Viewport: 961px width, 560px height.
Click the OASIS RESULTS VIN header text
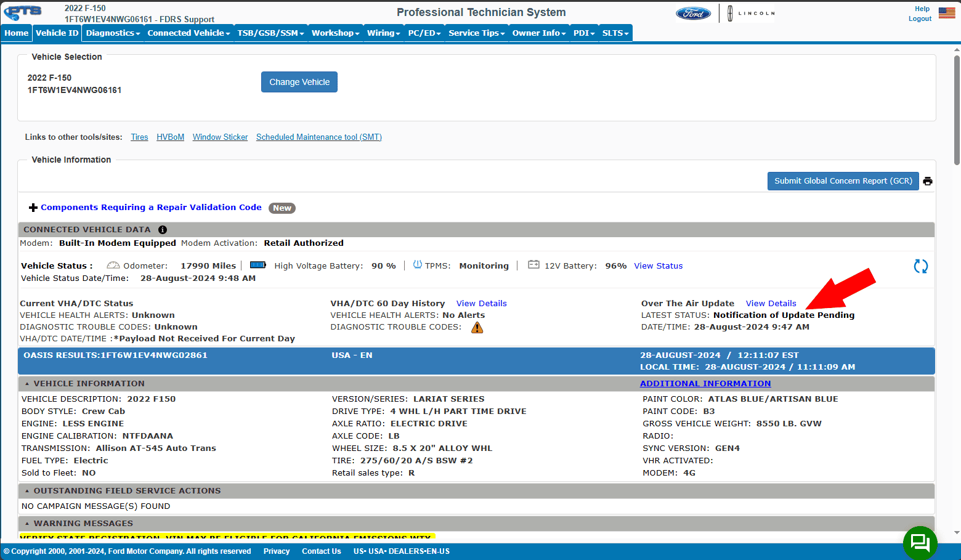click(115, 355)
